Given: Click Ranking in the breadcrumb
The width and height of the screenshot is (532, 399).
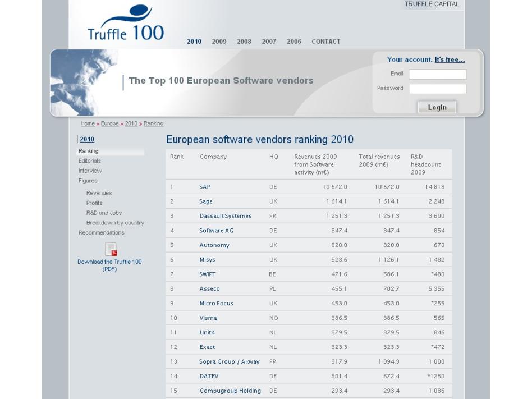Looking at the screenshot, I should click(153, 123).
